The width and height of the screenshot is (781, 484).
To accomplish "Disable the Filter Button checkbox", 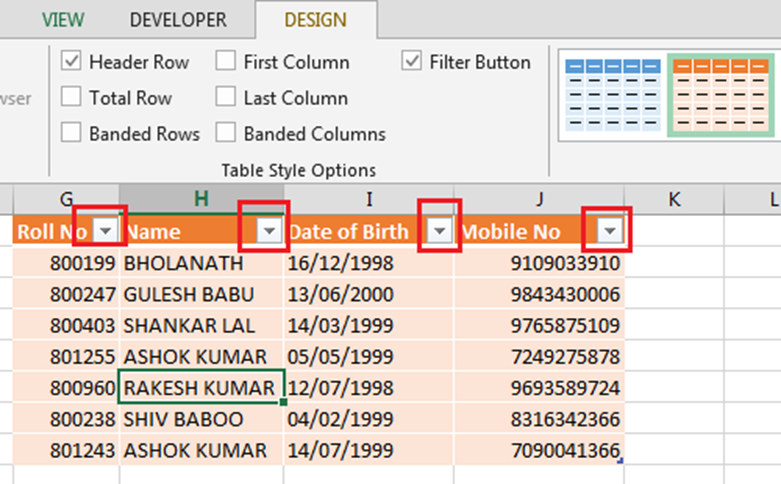I will pyautogui.click(x=412, y=62).
